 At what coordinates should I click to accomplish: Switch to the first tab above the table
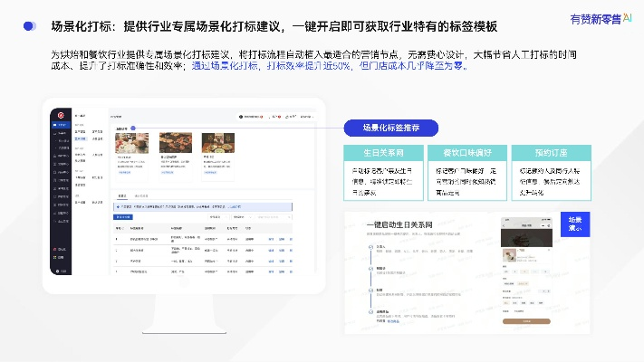(x=122, y=195)
